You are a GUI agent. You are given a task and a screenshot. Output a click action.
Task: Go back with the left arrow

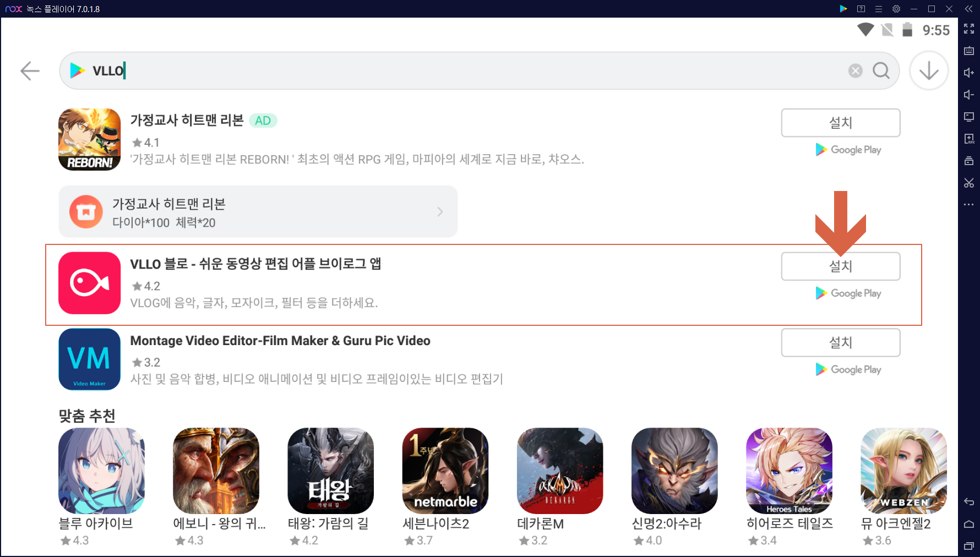pos(30,70)
